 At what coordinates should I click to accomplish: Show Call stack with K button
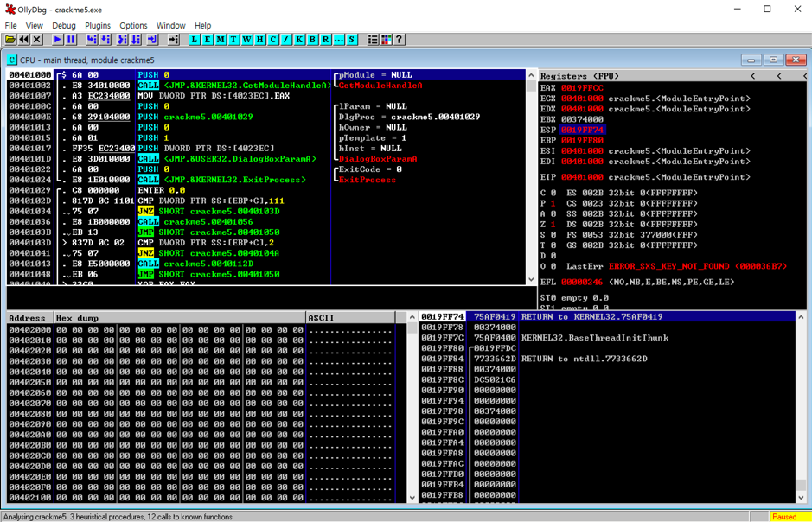click(299, 39)
